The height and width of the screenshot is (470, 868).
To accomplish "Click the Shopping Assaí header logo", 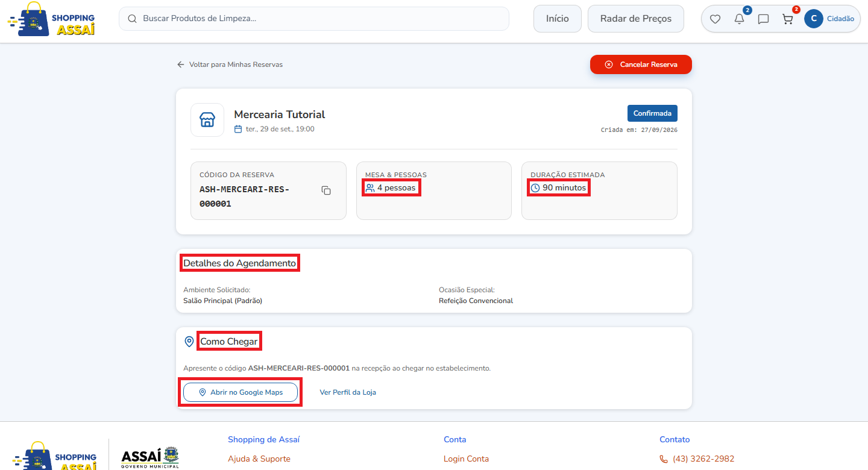I will pyautogui.click(x=52, y=19).
